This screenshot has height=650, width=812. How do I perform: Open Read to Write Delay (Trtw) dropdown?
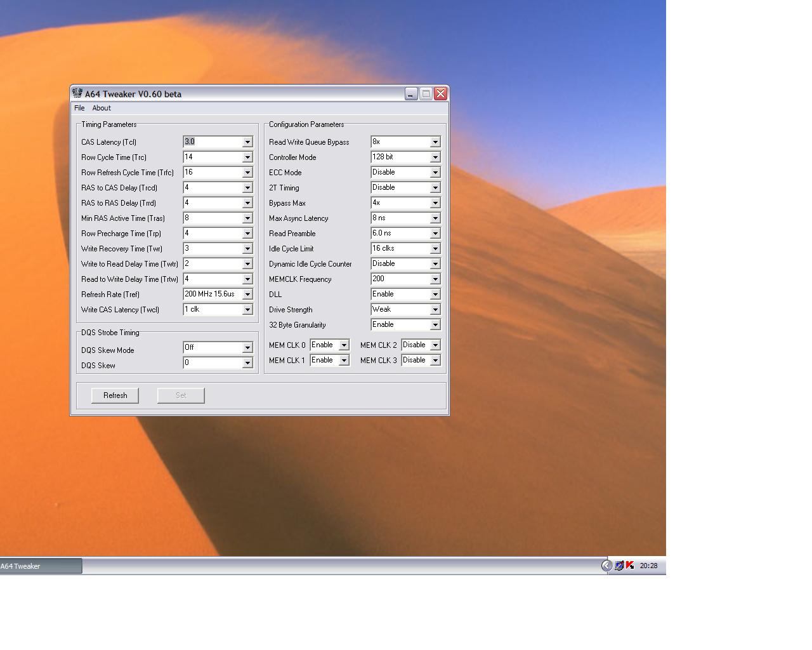click(247, 279)
